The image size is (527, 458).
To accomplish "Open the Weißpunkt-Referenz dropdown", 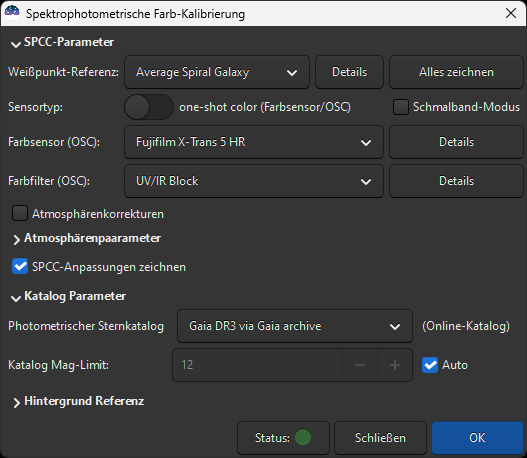I will (217, 72).
